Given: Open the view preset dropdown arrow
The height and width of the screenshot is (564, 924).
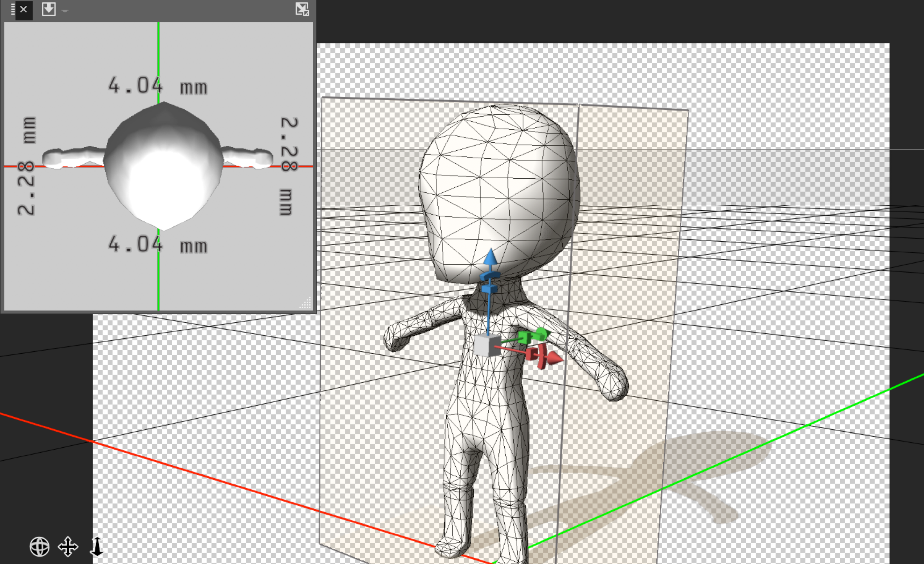Looking at the screenshot, I should [x=65, y=11].
